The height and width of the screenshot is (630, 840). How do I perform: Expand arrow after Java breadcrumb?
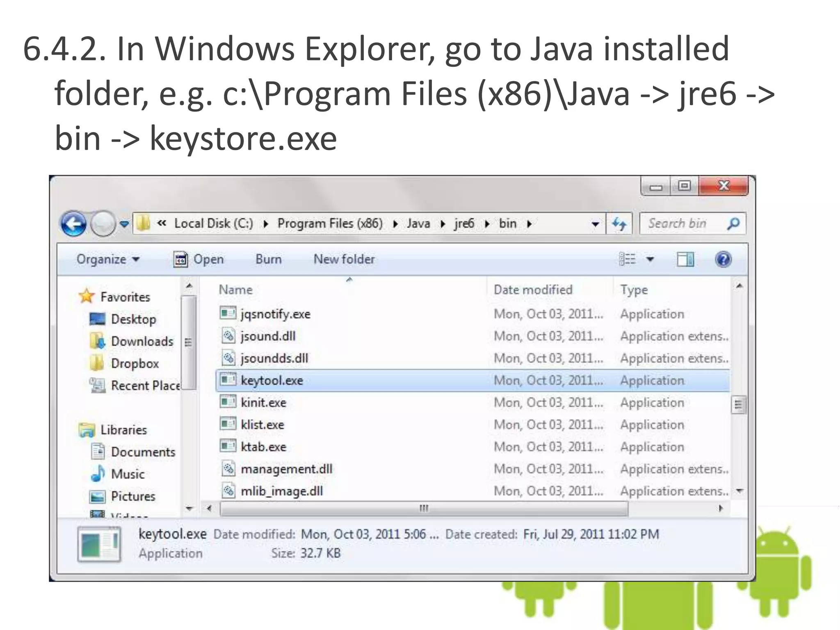(443, 224)
